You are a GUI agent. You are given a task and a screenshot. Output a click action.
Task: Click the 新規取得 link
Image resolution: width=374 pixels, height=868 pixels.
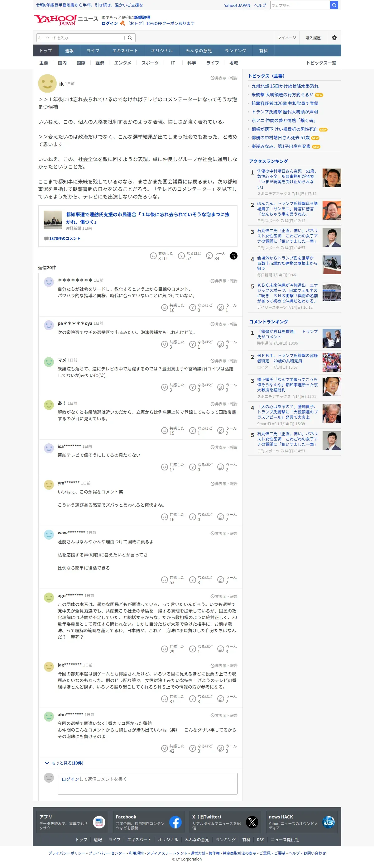(142, 17)
